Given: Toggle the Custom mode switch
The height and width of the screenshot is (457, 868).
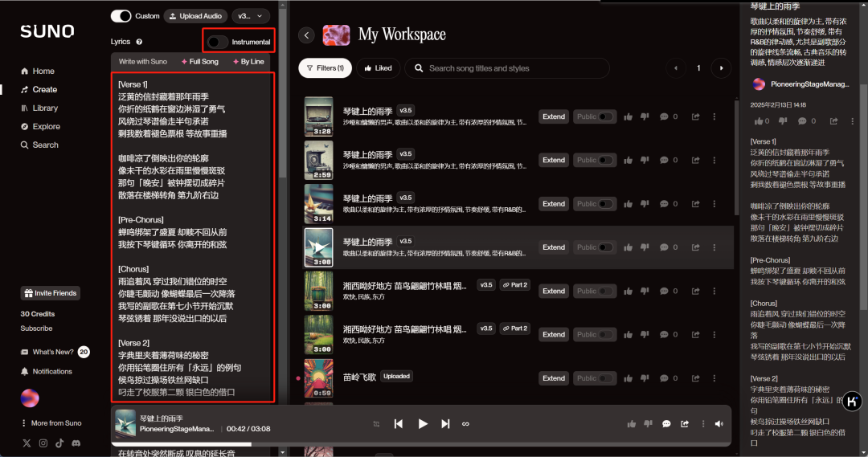Looking at the screenshot, I should click(x=121, y=16).
